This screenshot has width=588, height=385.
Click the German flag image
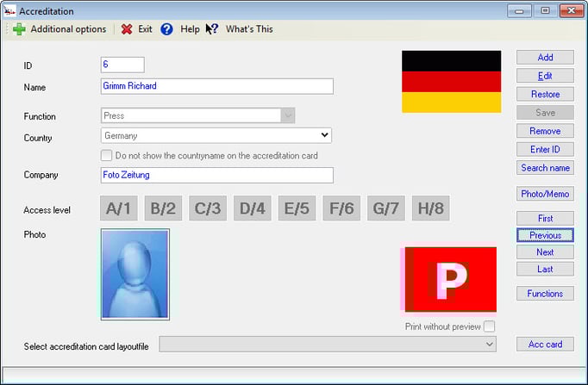451,81
